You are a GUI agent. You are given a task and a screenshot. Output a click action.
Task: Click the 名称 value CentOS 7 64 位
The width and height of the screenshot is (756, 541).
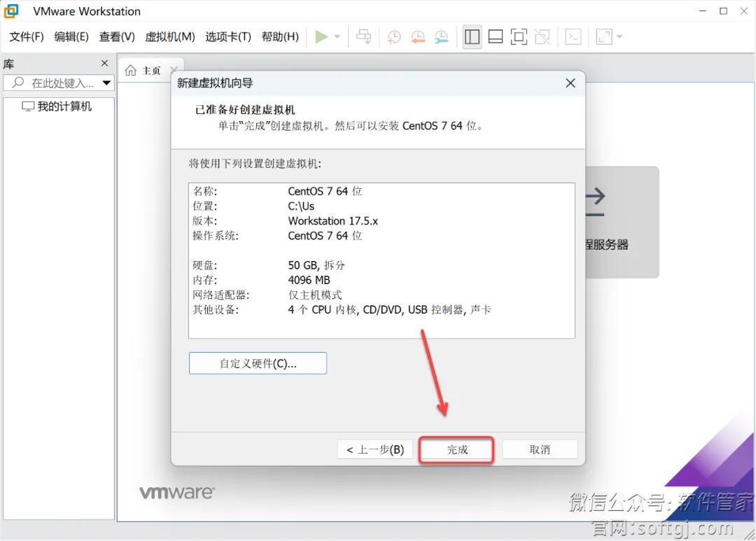(325, 192)
